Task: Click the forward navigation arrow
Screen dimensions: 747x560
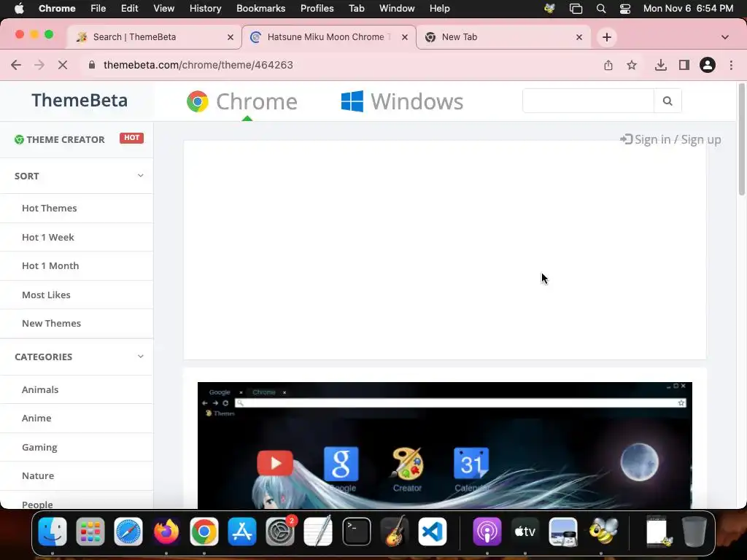Action: click(x=39, y=65)
